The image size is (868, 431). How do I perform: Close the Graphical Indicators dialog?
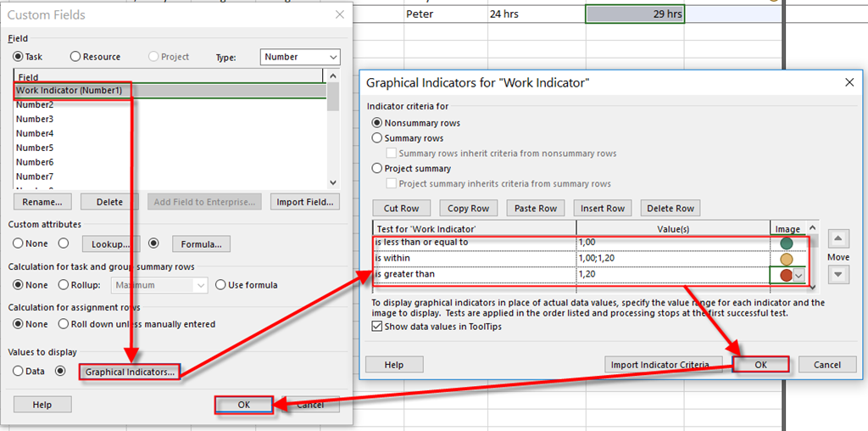(x=849, y=82)
